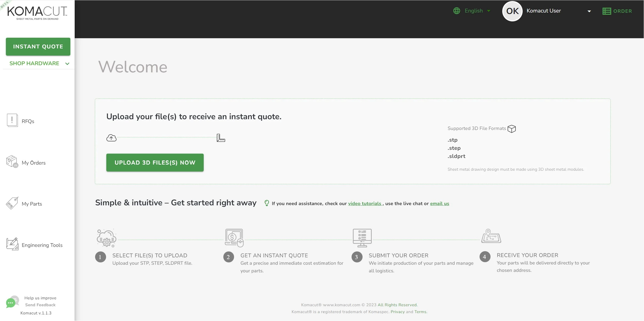The width and height of the screenshot is (644, 321).
Task: Click the cloud upload icon
Action: (111, 138)
